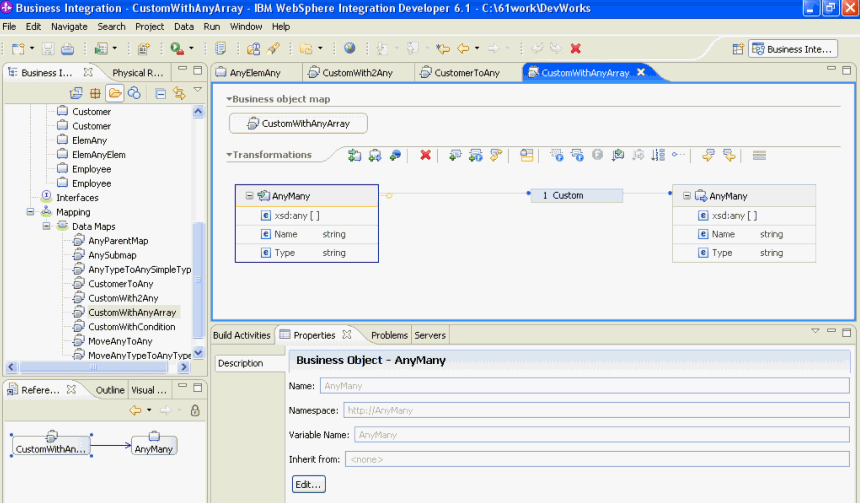Select AnyMany node in References diagram
The width and height of the screenshot is (860, 503).
click(154, 445)
